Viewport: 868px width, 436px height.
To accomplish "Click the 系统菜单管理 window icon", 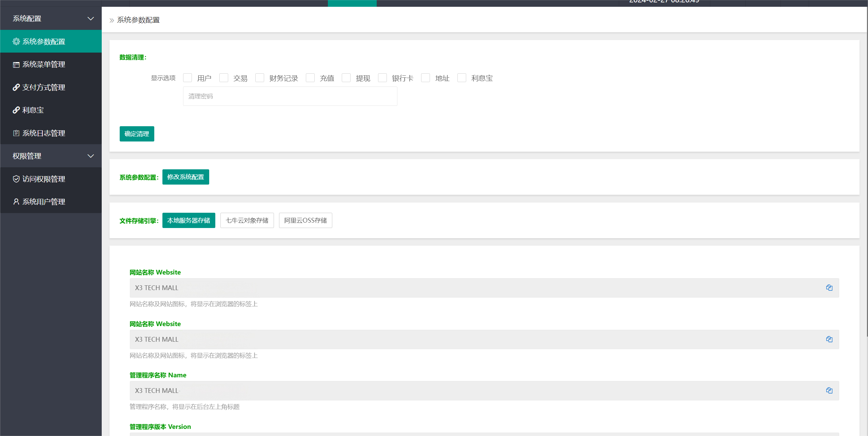I will (x=16, y=64).
